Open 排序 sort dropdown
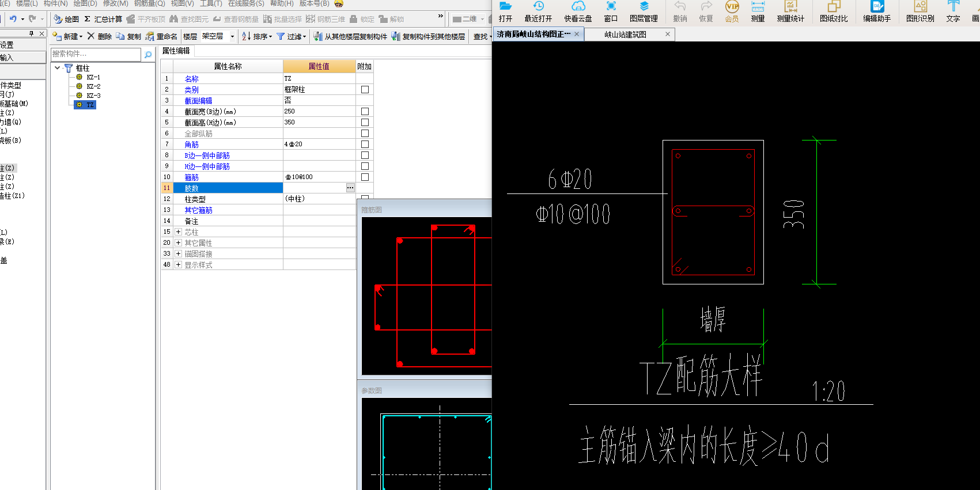The width and height of the screenshot is (980, 490). point(257,36)
